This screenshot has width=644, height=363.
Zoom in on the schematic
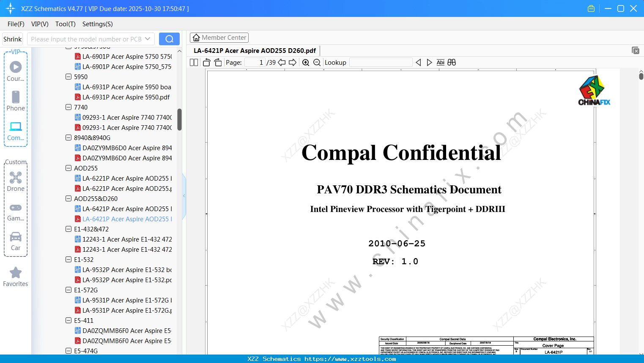pos(306,63)
